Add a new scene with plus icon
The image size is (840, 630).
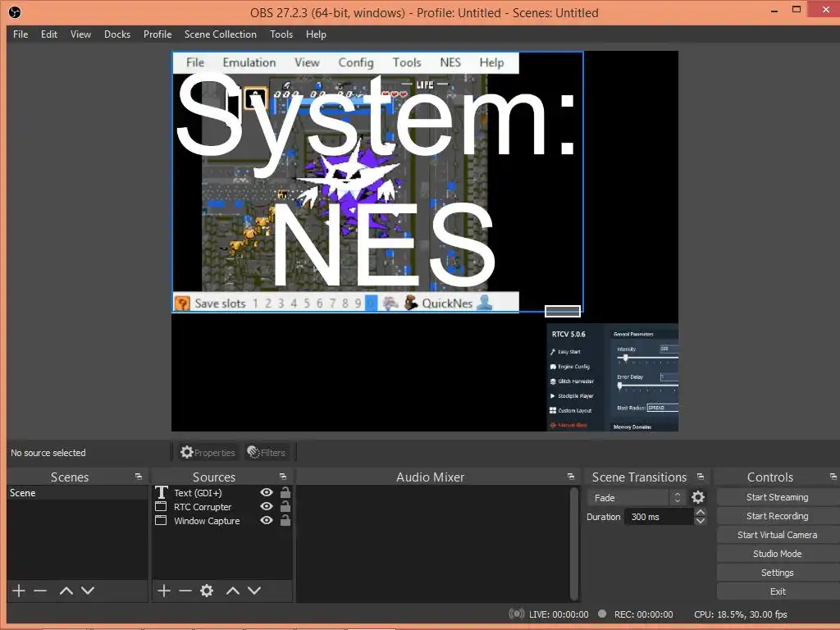coord(19,591)
